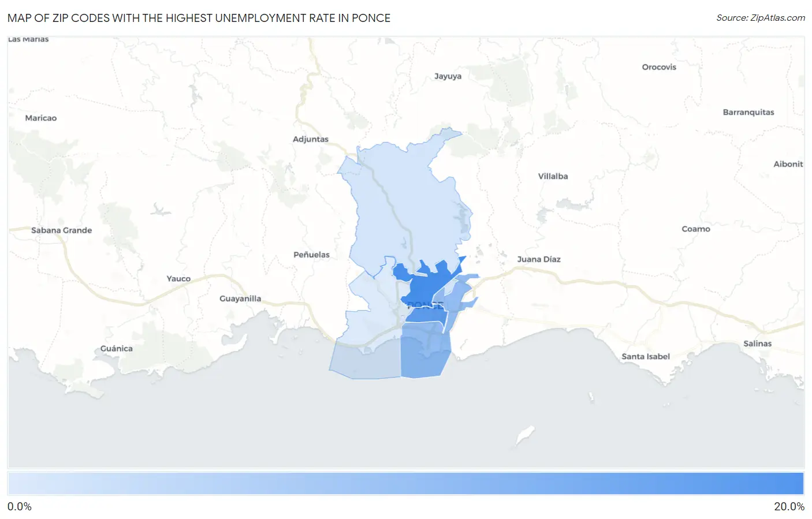Click the 20.0% legend maximum label
Viewport: 812px width, 519px height.
point(789,507)
